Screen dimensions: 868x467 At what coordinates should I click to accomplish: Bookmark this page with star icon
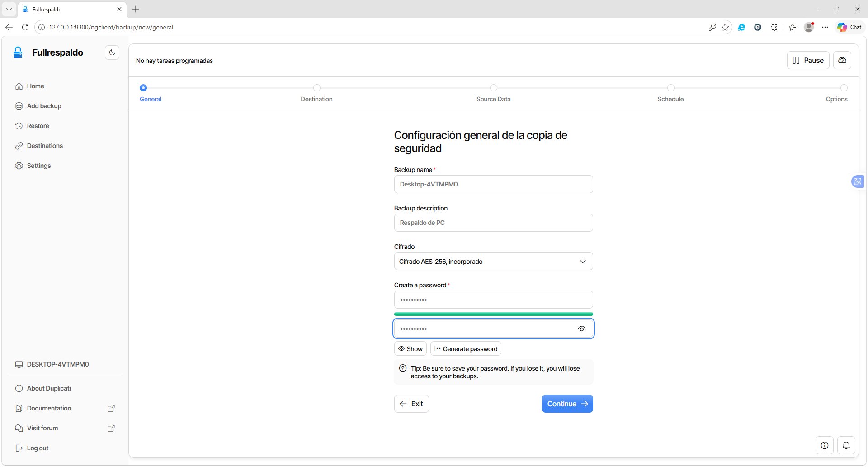[x=725, y=27]
